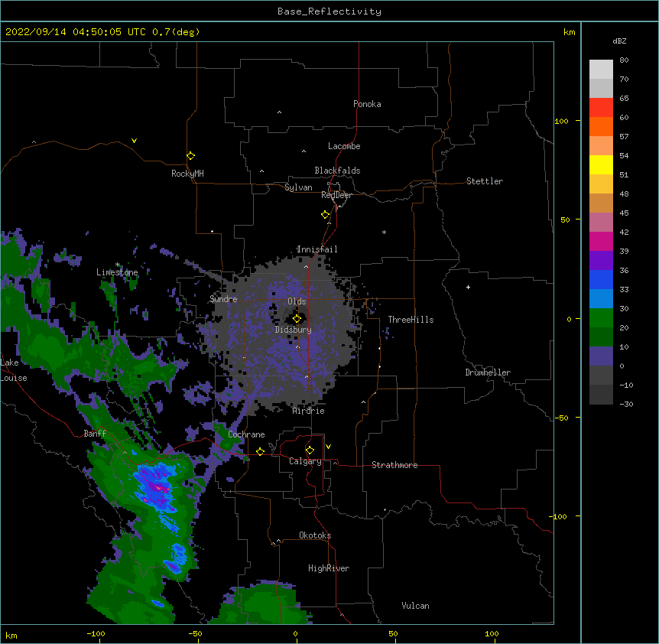Click the RockyMH map label
Image resolution: width=659 pixels, height=644 pixels.
coord(187,174)
